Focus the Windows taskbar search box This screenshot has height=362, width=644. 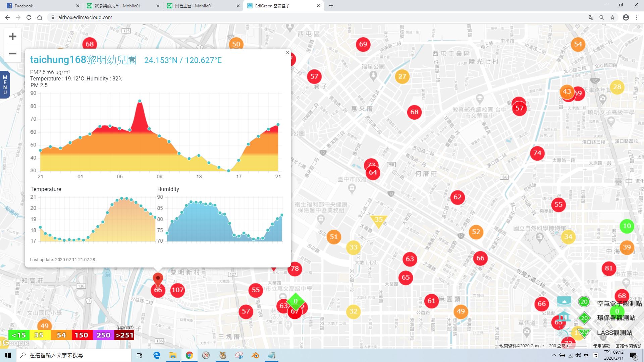pos(74,355)
